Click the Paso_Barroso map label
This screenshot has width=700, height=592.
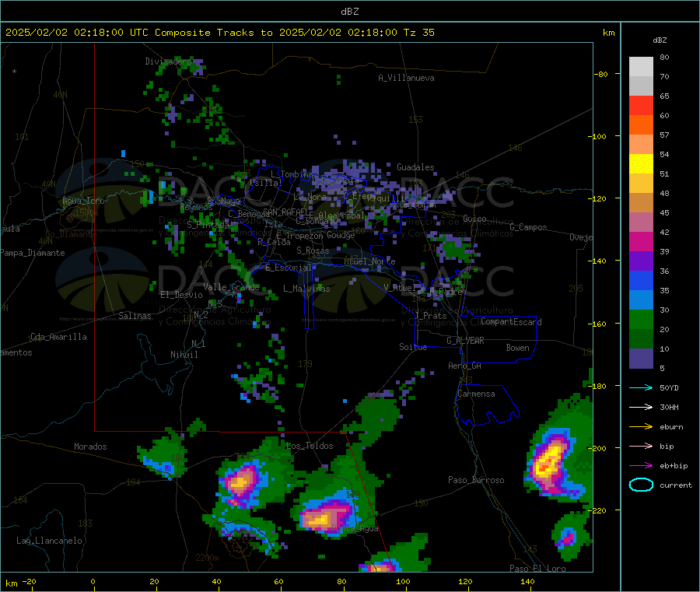coord(476,480)
